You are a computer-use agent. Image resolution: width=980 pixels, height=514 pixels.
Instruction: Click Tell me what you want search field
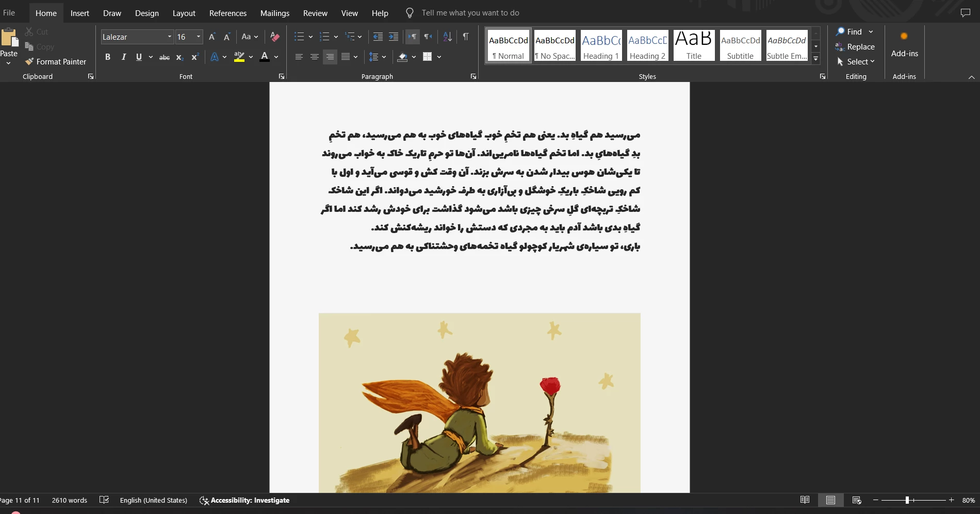[x=470, y=13]
